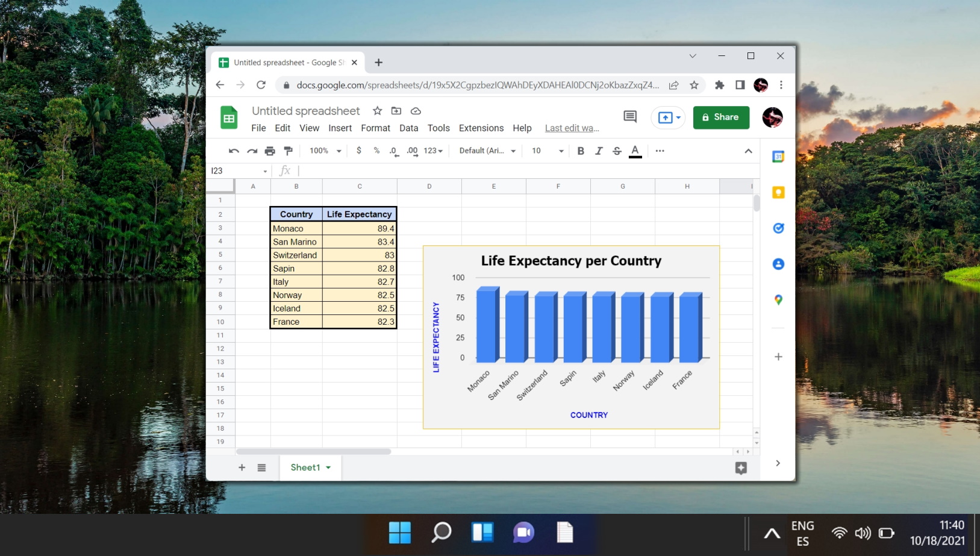Select cell containing Monaco
Image resolution: width=980 pixels, height=556 pixels.
(x=296, y=228)
